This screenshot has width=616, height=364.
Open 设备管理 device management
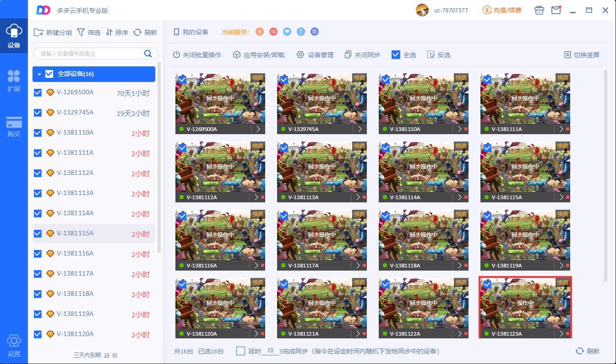[315, 55]
